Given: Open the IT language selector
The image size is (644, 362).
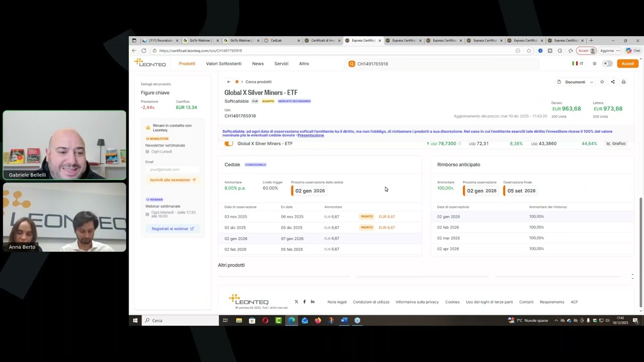Looking at the screenshot, I should pyautogui.click(x=578, y=64).
